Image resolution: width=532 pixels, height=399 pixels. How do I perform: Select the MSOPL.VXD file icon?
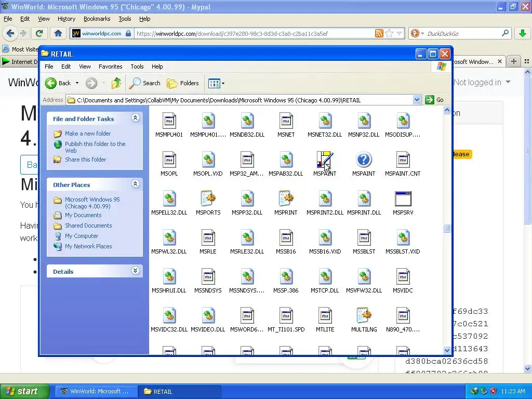pyautogui.click(x=208, y=159)
